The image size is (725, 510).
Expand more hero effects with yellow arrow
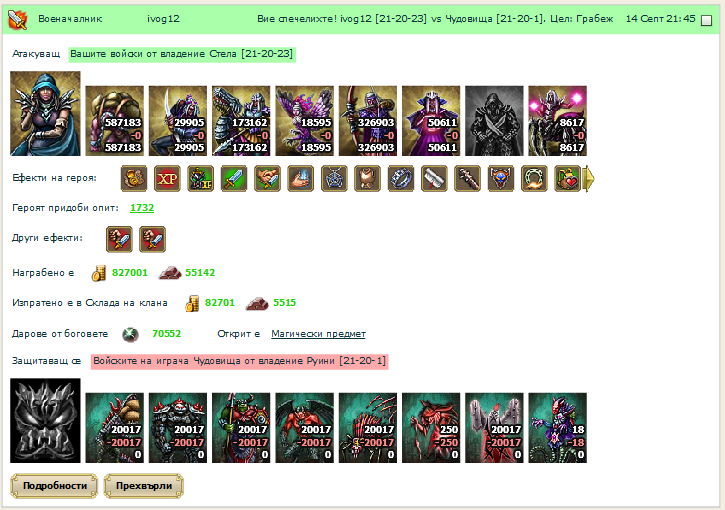pos(589,178)
